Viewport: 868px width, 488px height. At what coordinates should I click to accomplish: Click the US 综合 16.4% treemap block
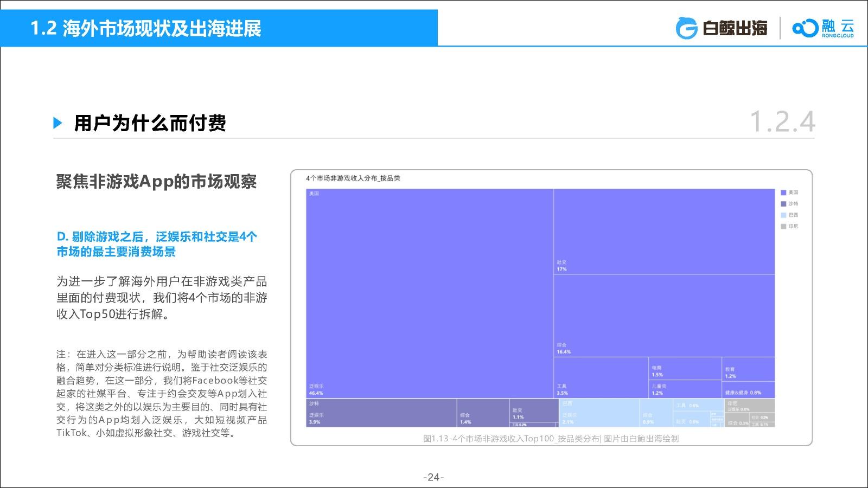click(x=664, y=316)
